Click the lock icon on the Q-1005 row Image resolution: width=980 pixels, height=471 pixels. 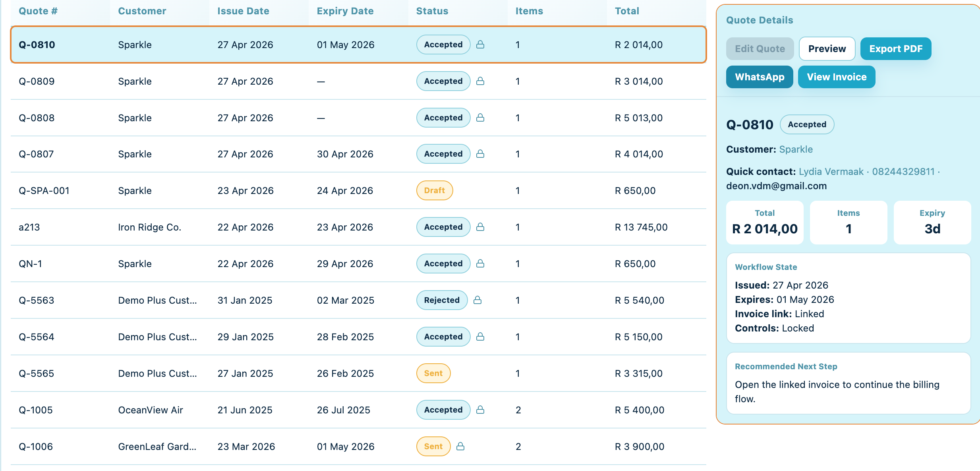coord(480,410)
